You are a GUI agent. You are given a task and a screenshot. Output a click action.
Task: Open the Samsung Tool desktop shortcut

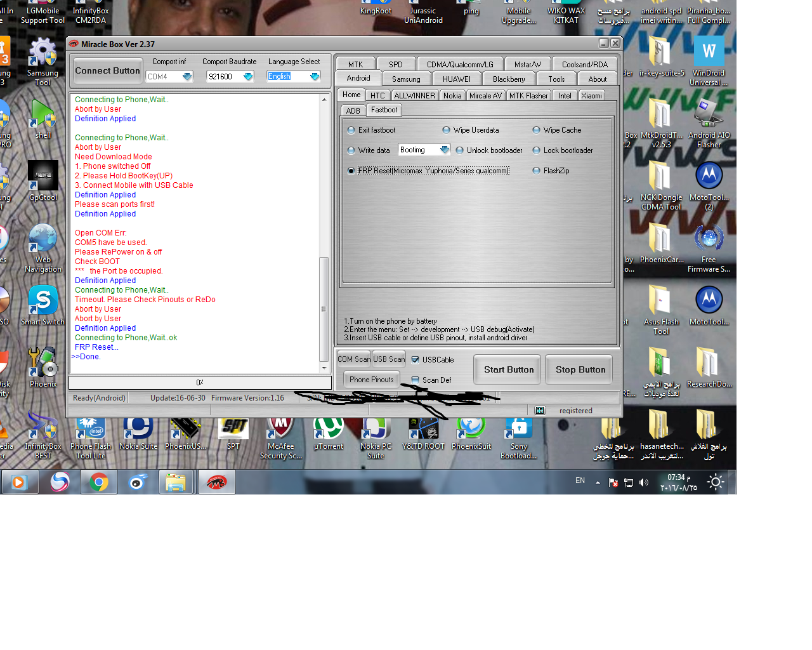(43, 61)
